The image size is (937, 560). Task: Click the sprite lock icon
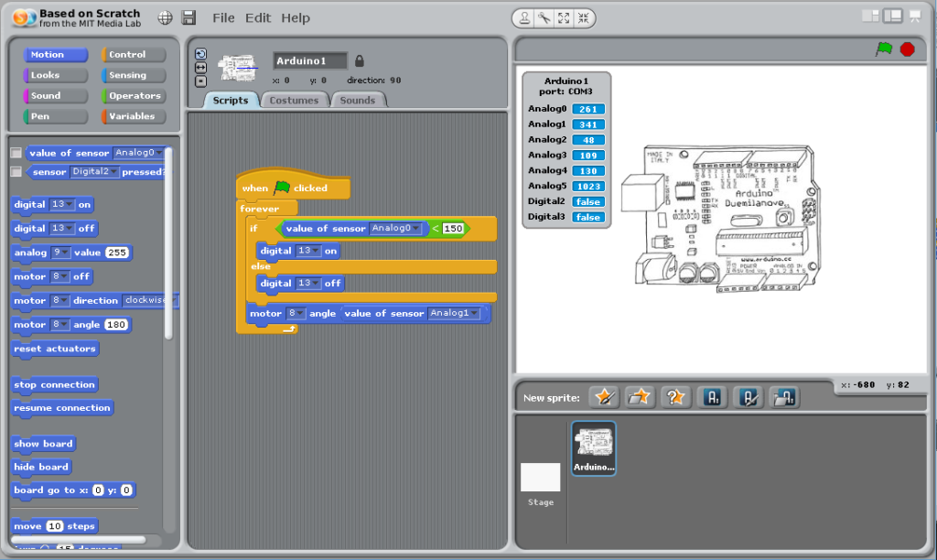point(359,61)
